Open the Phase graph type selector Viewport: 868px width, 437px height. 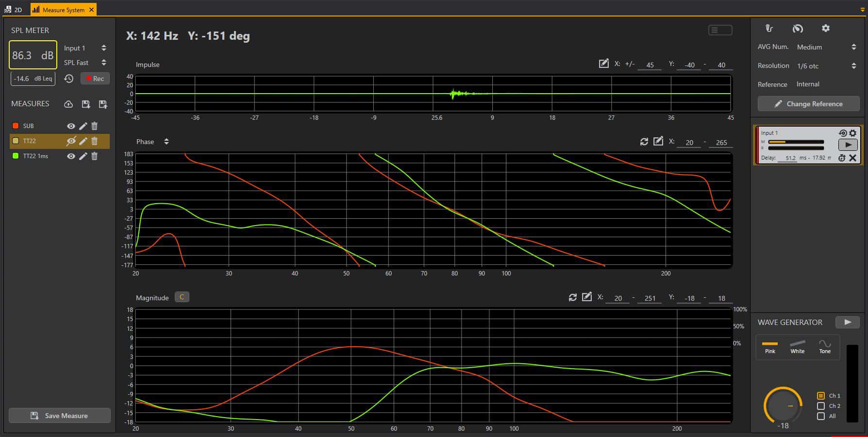[x=166, y=142]
